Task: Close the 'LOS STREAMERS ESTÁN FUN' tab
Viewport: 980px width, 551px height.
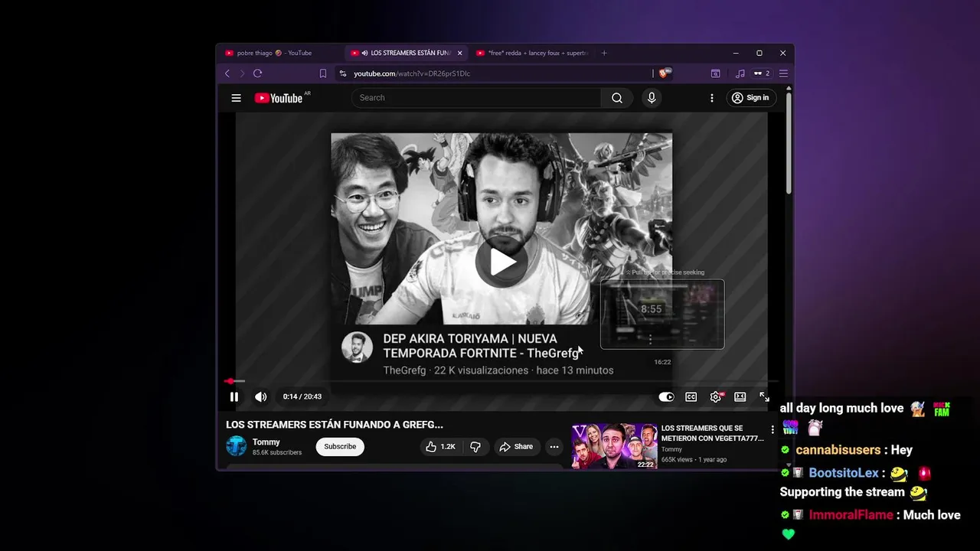Action: [460, 53]
